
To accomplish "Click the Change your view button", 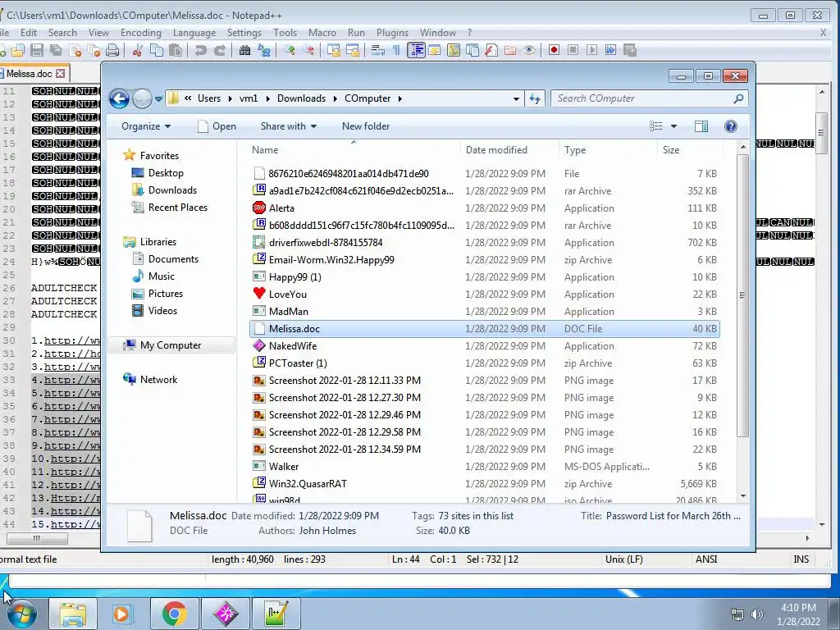I will (x=656, y=126).
